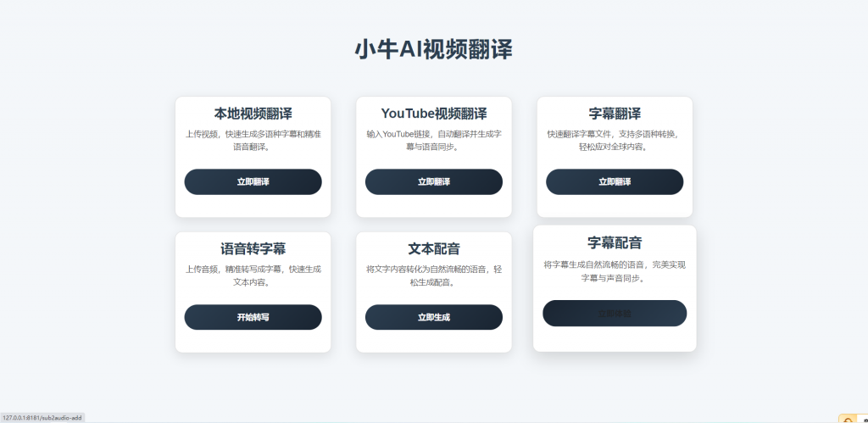
Task: Click the 语音转字幕 description about 上传音频
Action: [253, 276]
